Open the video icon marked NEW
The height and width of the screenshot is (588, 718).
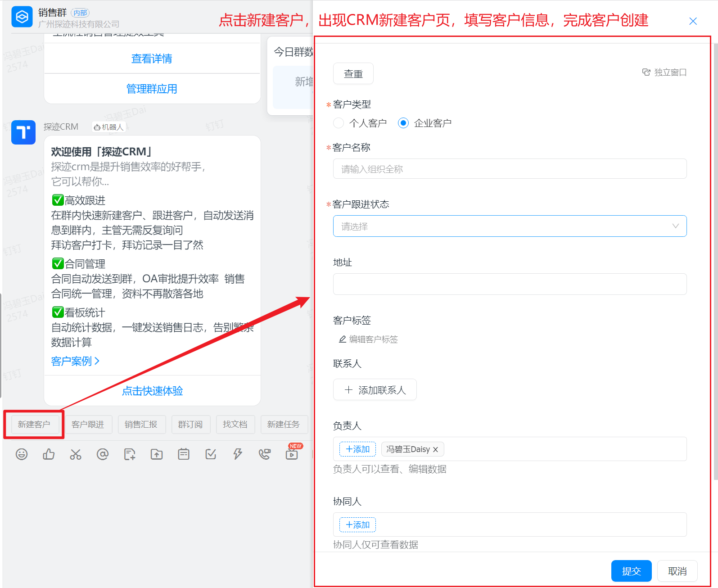click(x=292, y=454)
